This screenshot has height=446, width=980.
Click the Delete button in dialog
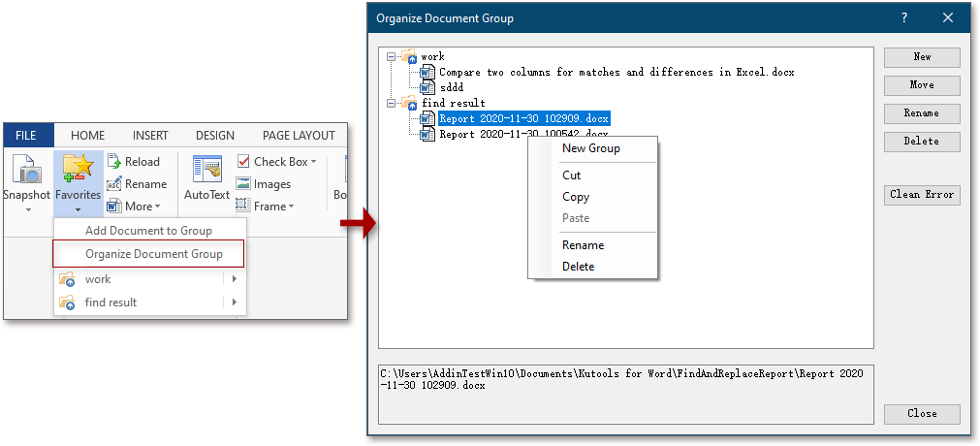(x=922, y=142)
